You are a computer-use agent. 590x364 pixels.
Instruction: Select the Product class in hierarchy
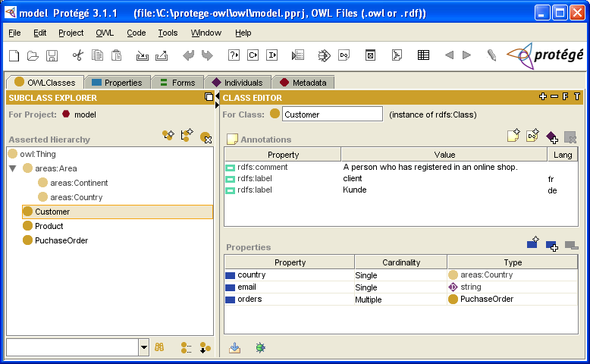49,226
